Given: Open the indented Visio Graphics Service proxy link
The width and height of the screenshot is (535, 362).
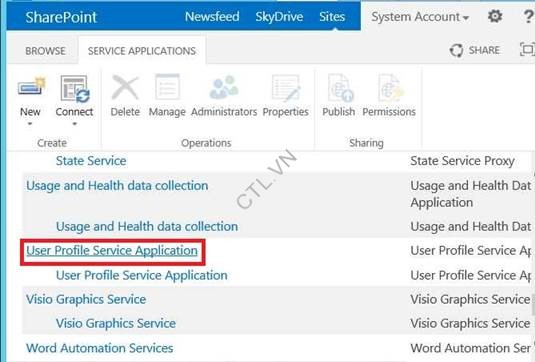Looking at the screenshot, I should [116, 323].
